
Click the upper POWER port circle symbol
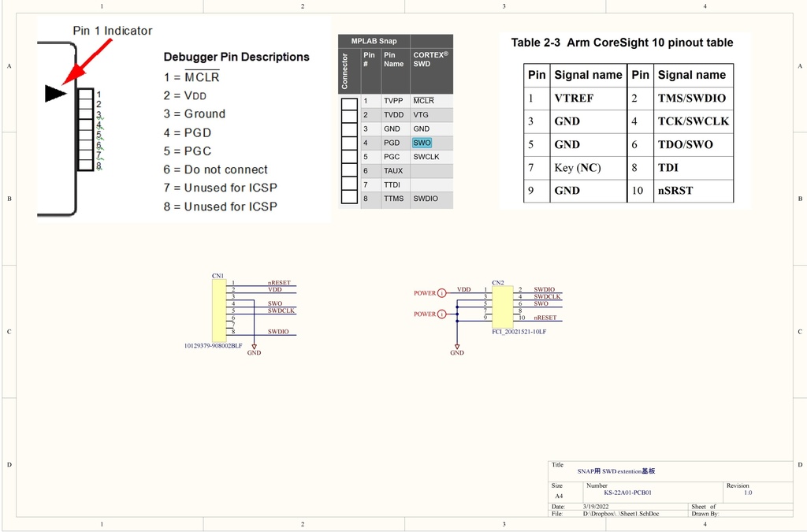[x=441, y=293]
